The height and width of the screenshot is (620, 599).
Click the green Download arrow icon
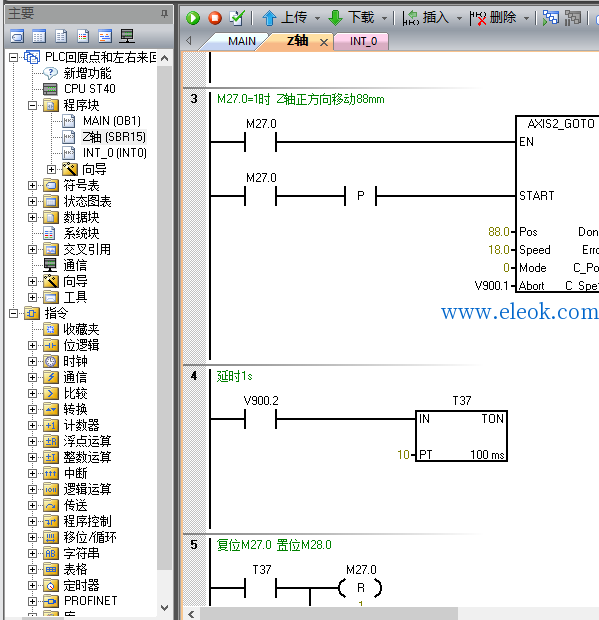coord(336,18)
